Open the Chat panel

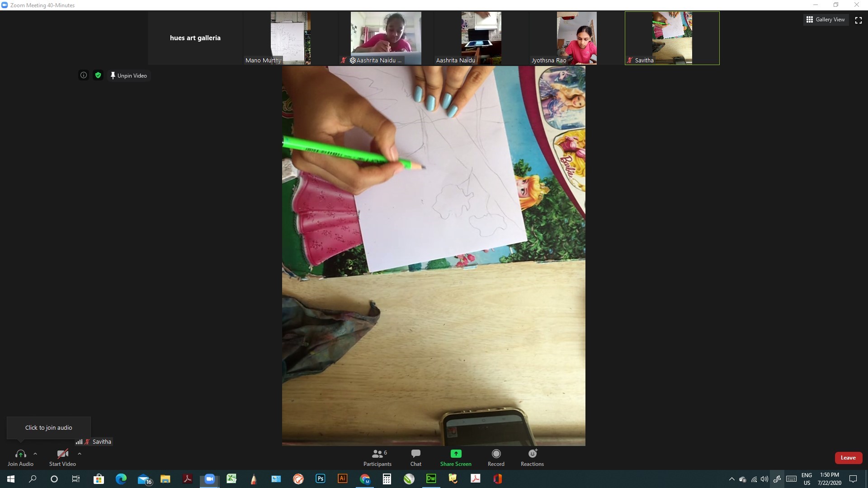pyautogui.click(x=415, y=457)
